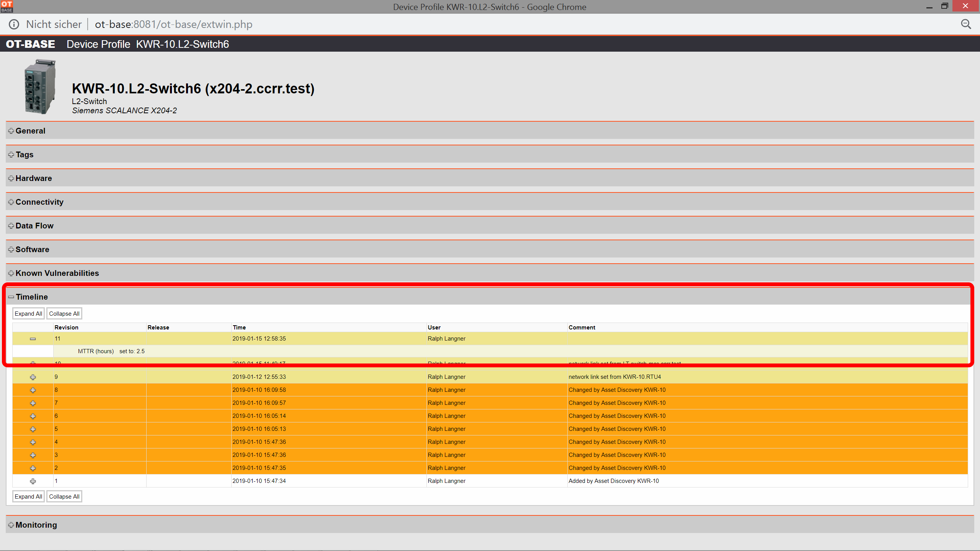This screenshot has height=551, width=980.
Task: Click Ralph Langner in revision 1 row
Action: coord(446,481)
